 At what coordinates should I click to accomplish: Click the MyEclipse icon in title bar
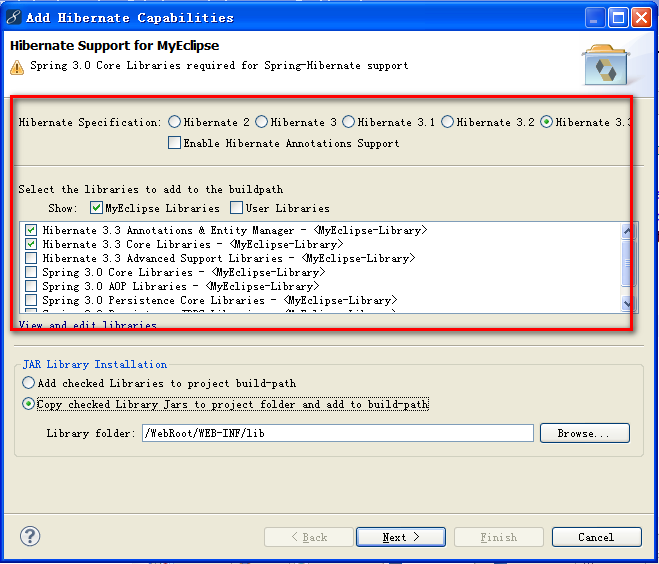[x=13, y=18]
